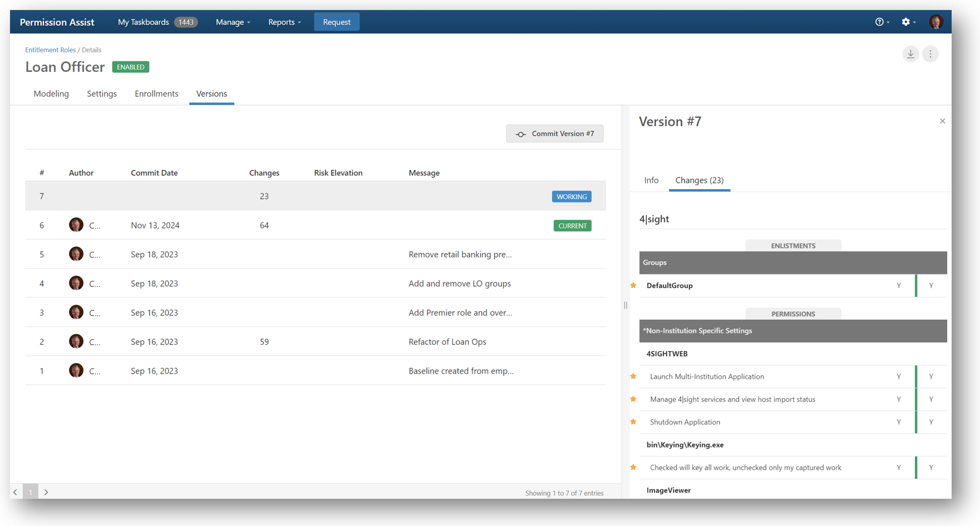Follow the Entitlement Roles breadcrumb link
Viewport: 980px width, 526px height.
pos(50,50)
